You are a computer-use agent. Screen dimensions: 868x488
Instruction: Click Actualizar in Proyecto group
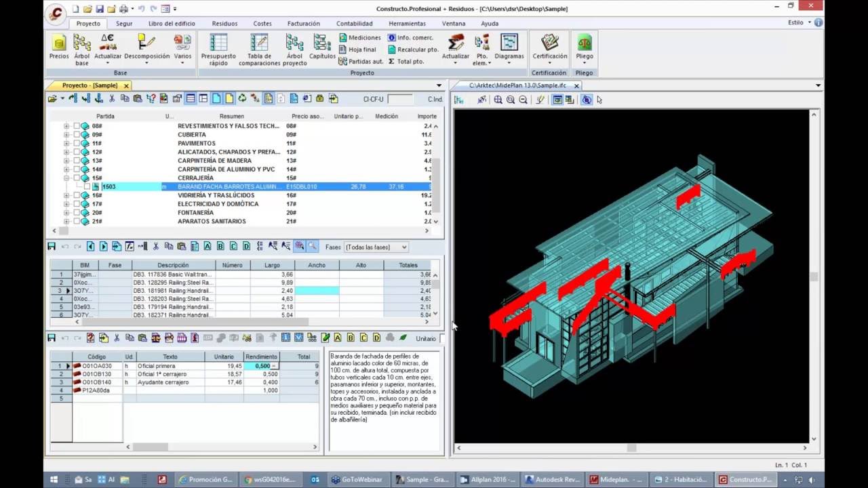click(x=456, y=47)
